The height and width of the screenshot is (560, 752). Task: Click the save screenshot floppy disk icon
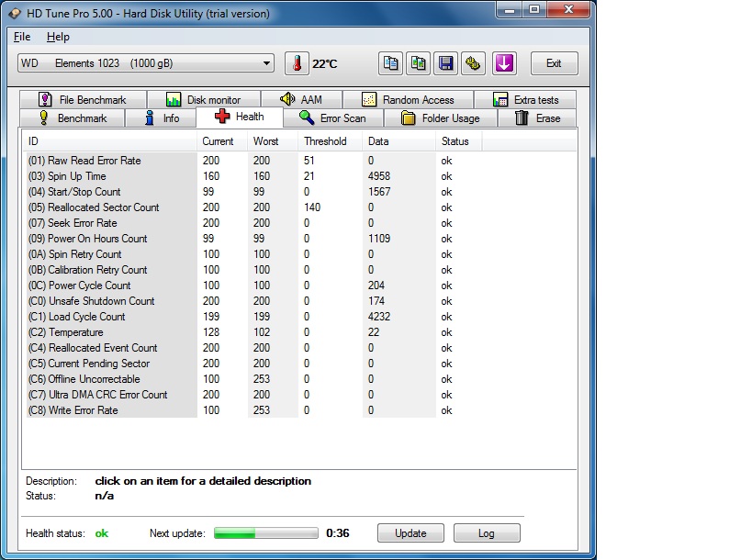coord(446,63)
